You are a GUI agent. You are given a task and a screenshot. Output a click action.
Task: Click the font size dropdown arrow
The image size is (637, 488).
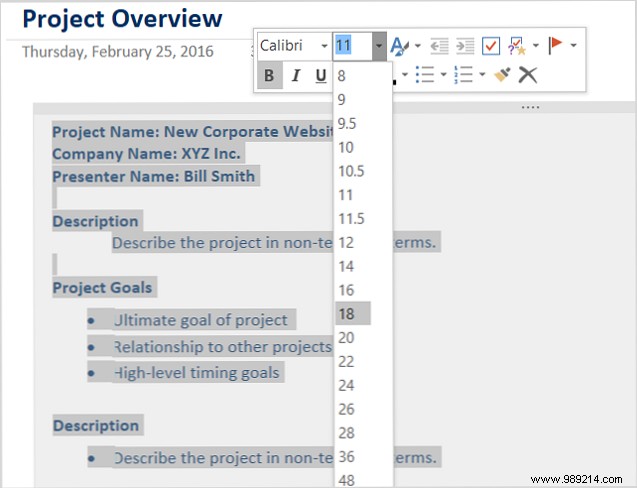(379, 46)
